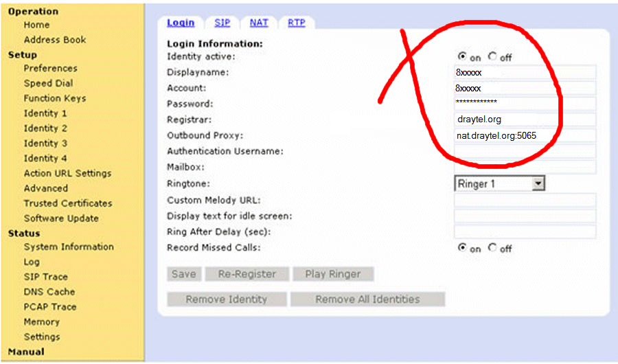Viewport: 618px width, 364px height.
Task: Go to Home in the sidebar
Action: pos(36,25)
